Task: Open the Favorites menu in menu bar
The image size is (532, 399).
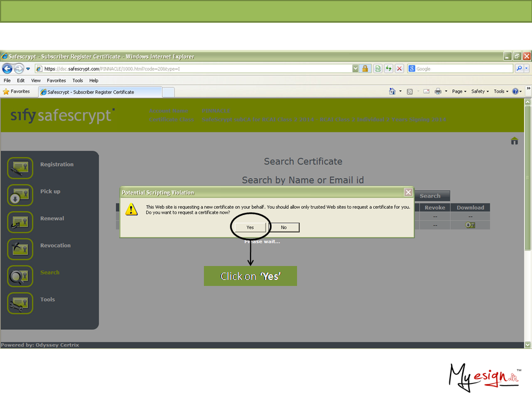Action: coord(56,80)
